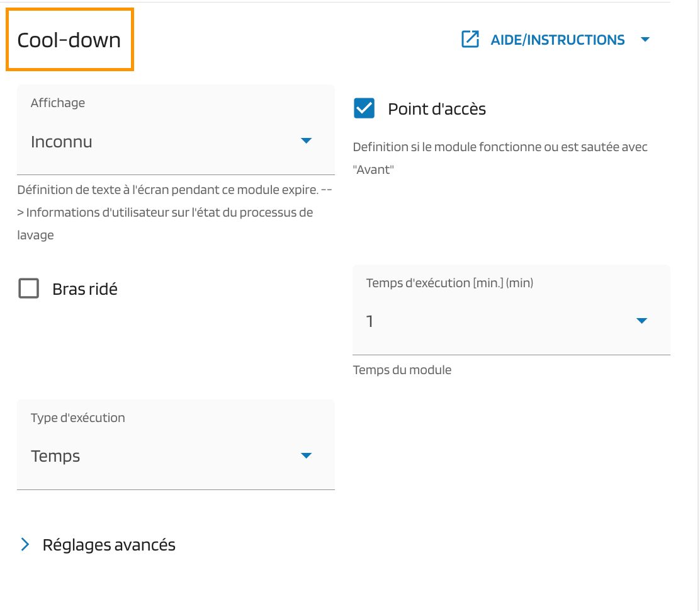This screenshot has height=611, width=700.
Task: Click the Inconnu value in Affichage
Action: click(x=62, y=142)
